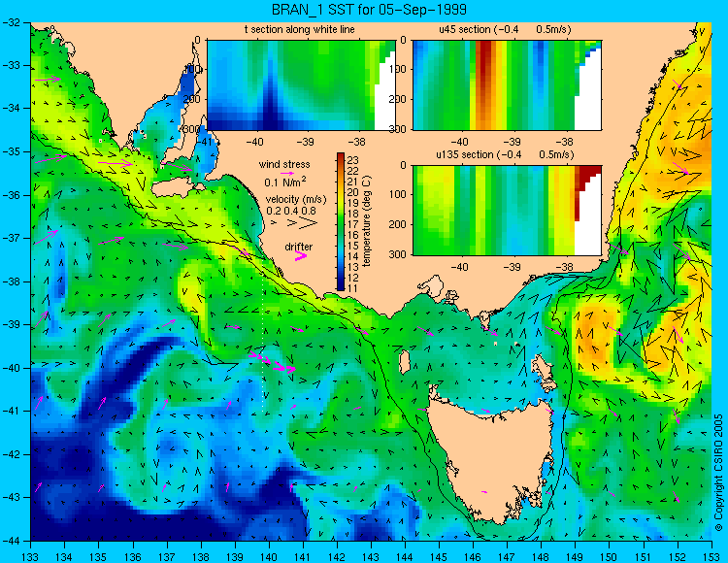Click the "0.1 N/m²" legend value
Image resolution: width=728 pixels, height=563 pixels.
point(284,182)
